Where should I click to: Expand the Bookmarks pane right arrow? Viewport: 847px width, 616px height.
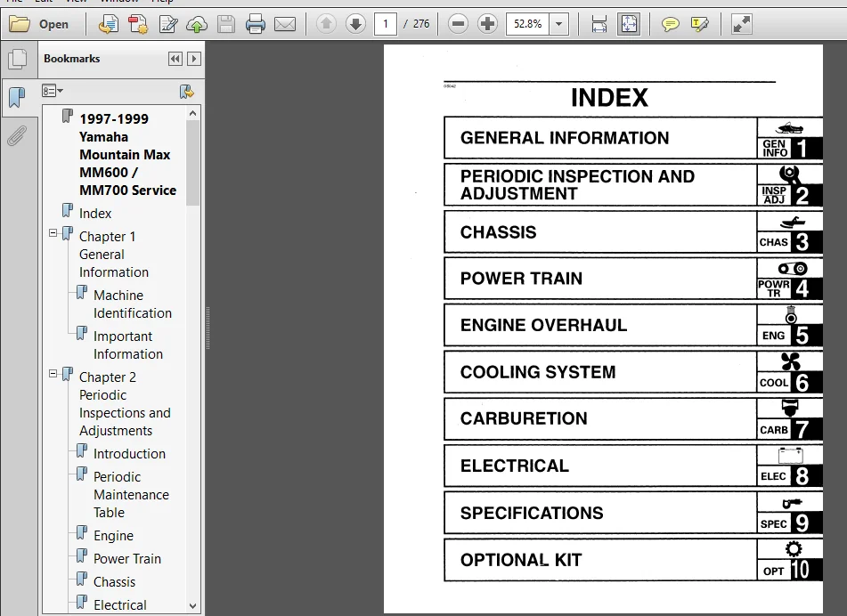(x=193, y=59)
